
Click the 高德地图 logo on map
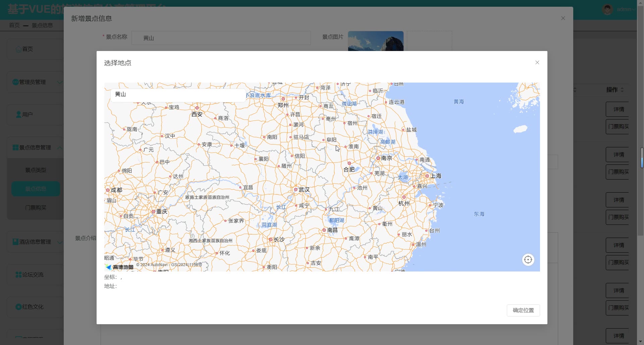click(120, 267)
